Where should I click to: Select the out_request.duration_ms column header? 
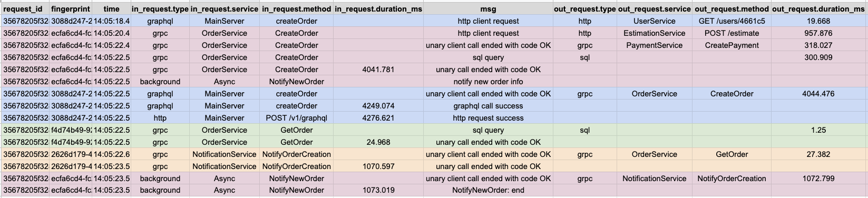[818, 9]
